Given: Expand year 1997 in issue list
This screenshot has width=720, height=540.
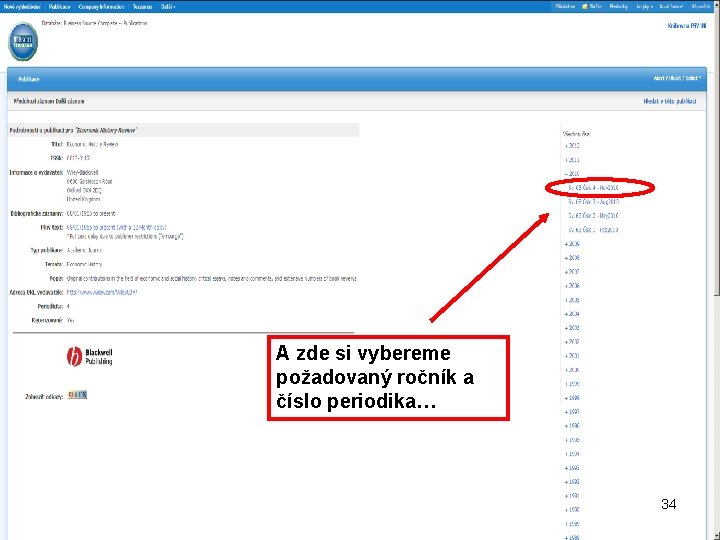Looking at the screenshot, I should point(572,412).
